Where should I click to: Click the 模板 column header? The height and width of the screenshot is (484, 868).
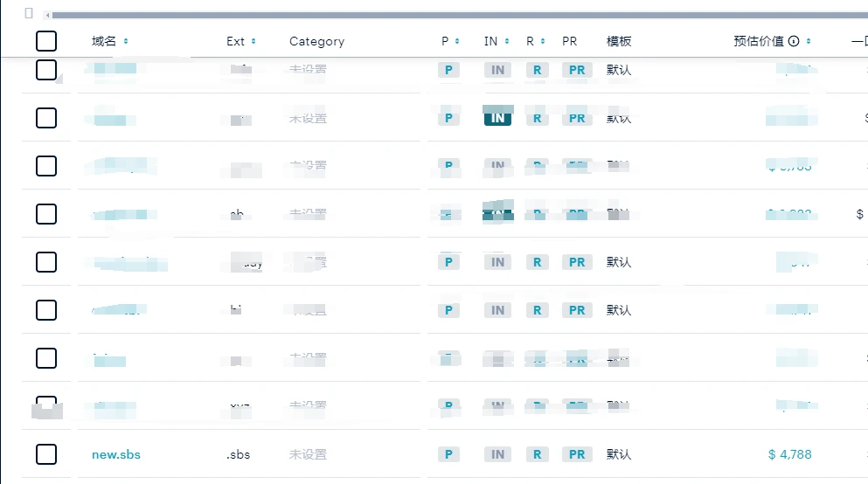(619, 41)
